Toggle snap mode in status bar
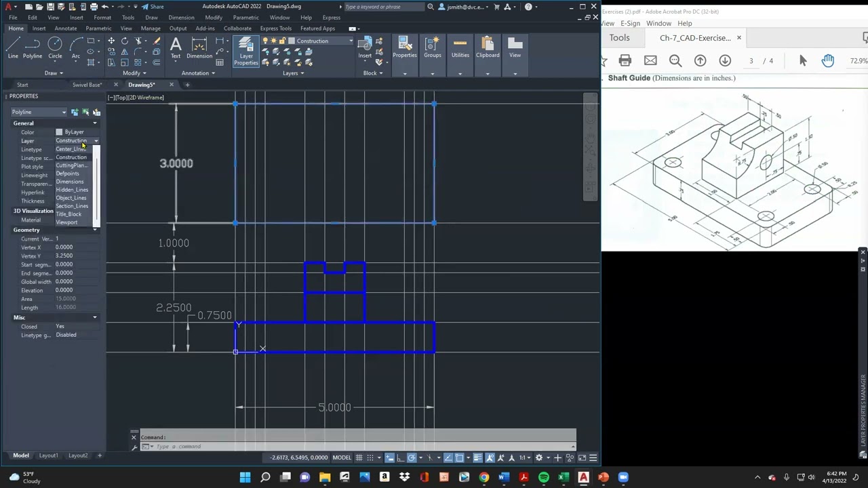The height and width of the screenshot is (488, 868). point(370,457)
